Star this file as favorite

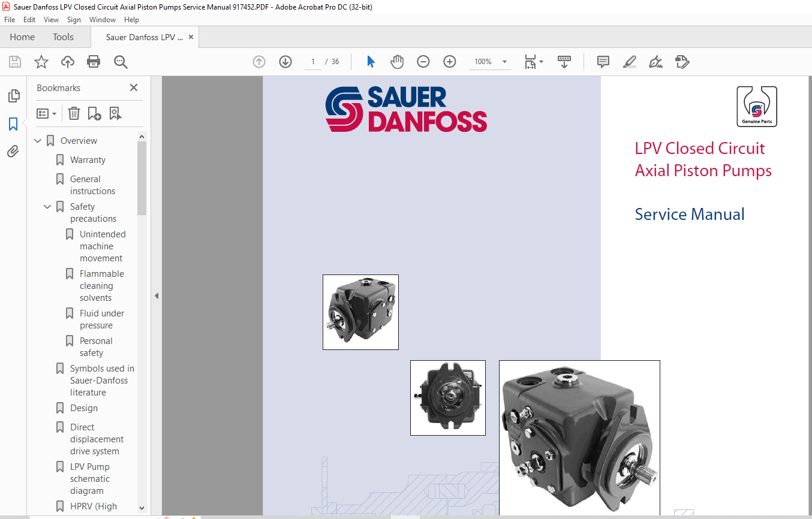click(41, 62)
